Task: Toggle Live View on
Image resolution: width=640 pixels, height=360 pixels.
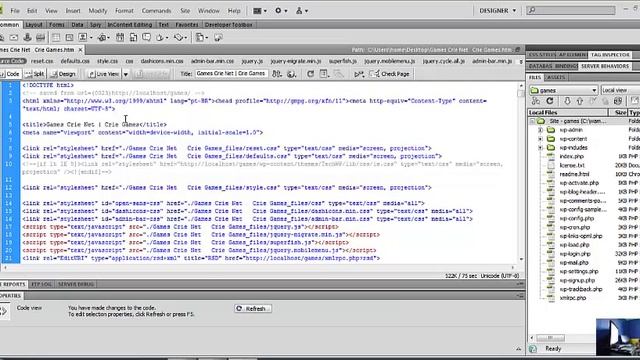Action: tap(104, 74)
